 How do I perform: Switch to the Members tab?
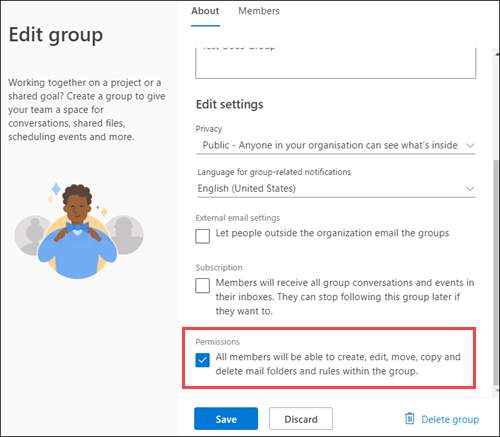coord(259,11)
